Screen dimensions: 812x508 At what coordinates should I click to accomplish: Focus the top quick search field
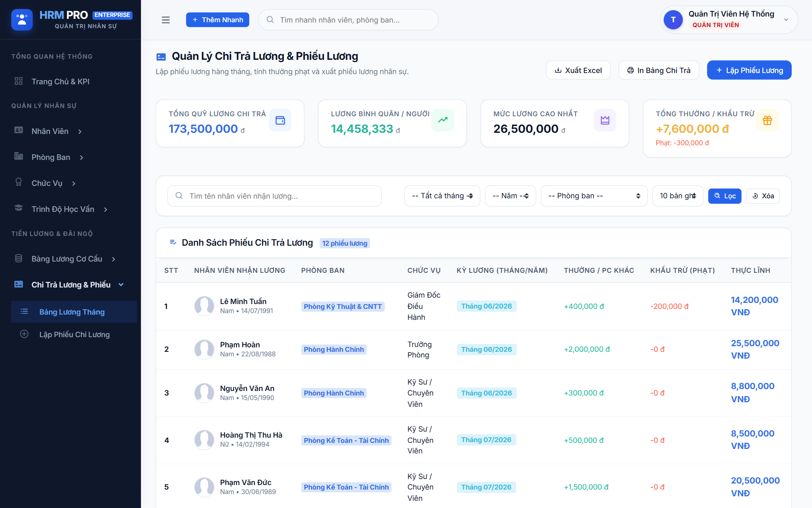(348, 20)
